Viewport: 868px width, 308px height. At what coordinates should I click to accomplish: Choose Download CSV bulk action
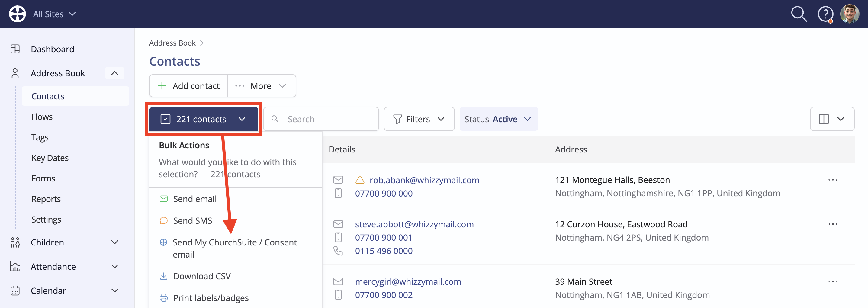[x=236, y=276]
